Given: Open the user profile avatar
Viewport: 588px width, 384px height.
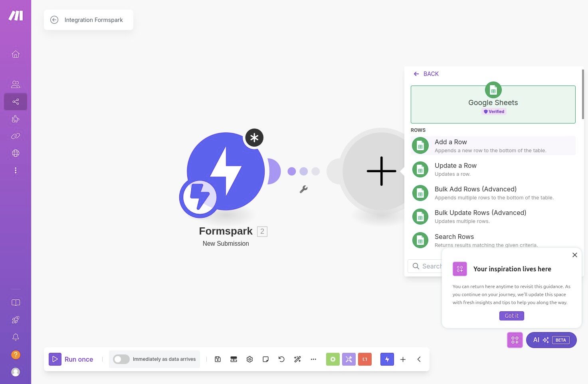Looking at the screenshot, I should (x=16, y=372).
